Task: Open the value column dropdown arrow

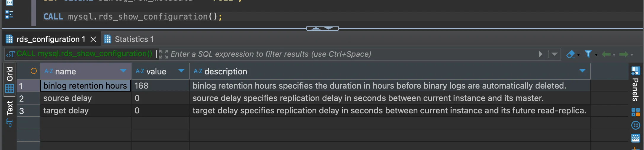Action: point(181,71)
